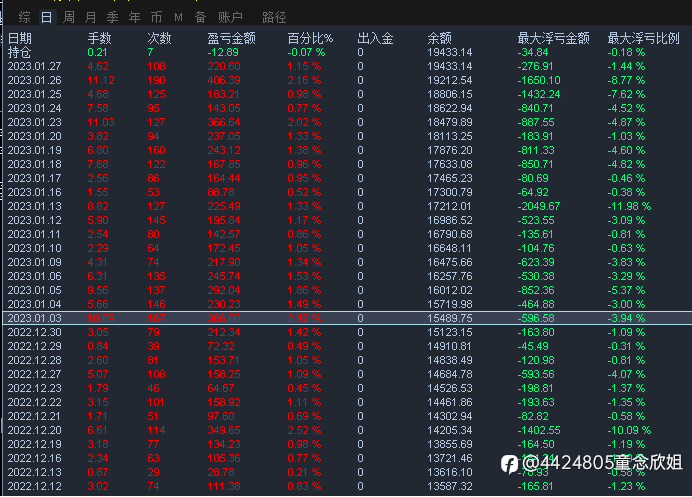Select the 2022.12.12 date row
The image size is (692, 497).
(x=347, y=486)
